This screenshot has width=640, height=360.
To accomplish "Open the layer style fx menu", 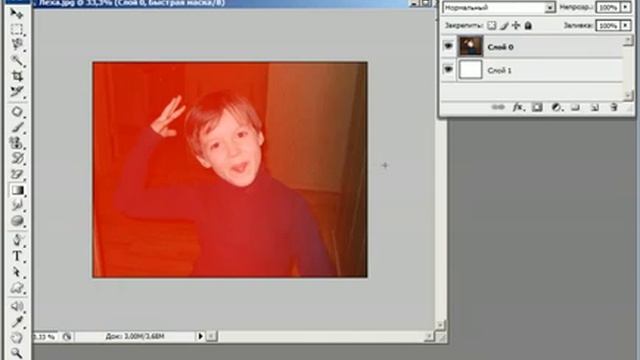I will tap(518, 107).
